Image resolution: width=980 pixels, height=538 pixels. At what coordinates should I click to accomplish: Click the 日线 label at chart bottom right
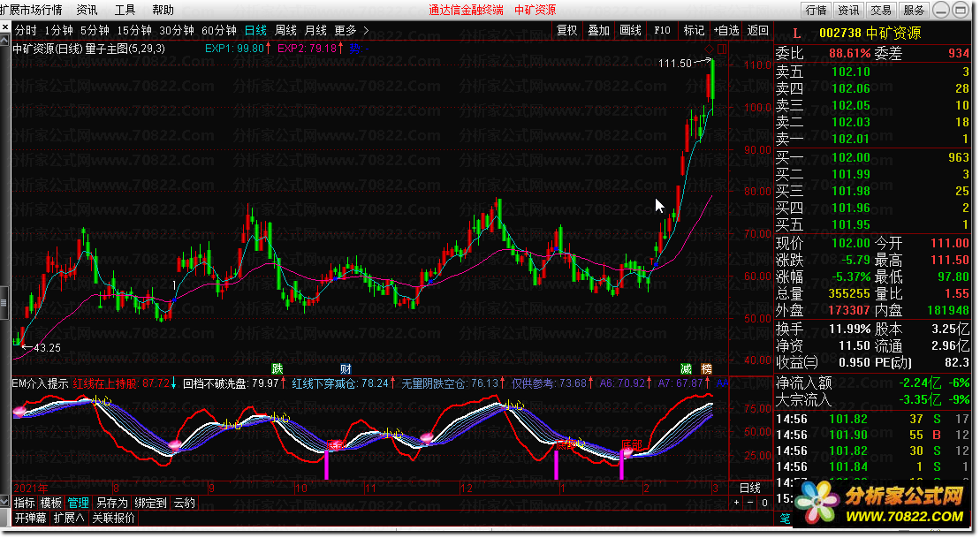pyautogui.click(x=750, y=488)
